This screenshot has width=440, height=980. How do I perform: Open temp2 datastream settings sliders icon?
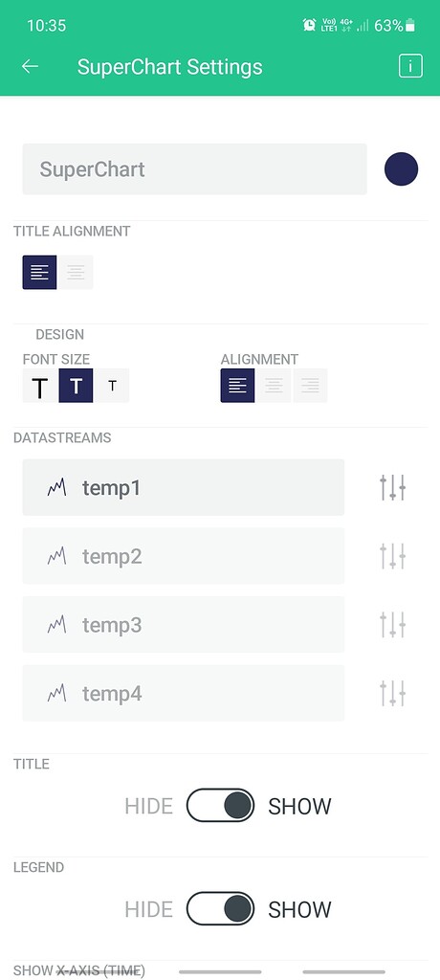click(x=392, y=556)
